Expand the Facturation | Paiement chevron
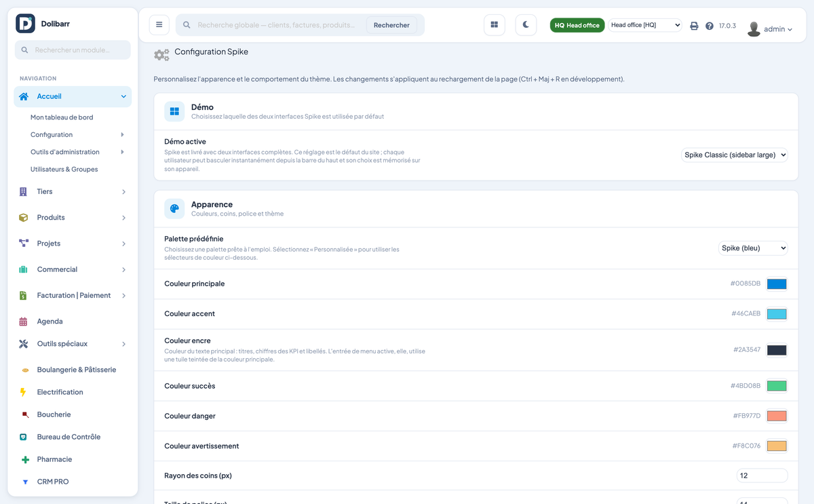 pos(123,296)
